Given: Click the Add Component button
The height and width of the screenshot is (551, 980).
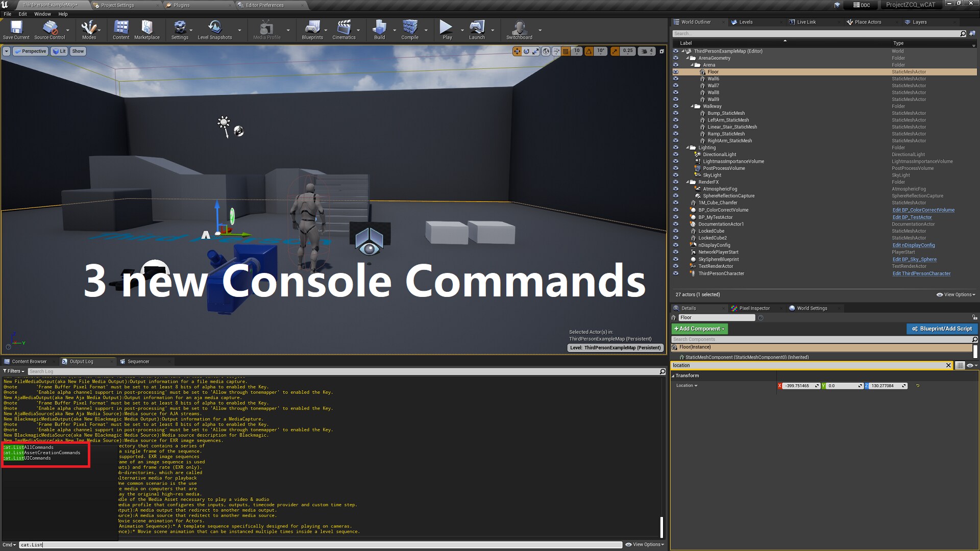Looking at the screenshot, I should click(x=699, y=329).
